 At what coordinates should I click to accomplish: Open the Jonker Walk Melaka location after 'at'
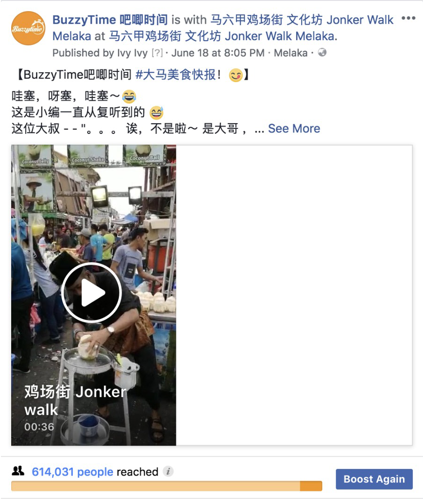(x=222, y=36)
